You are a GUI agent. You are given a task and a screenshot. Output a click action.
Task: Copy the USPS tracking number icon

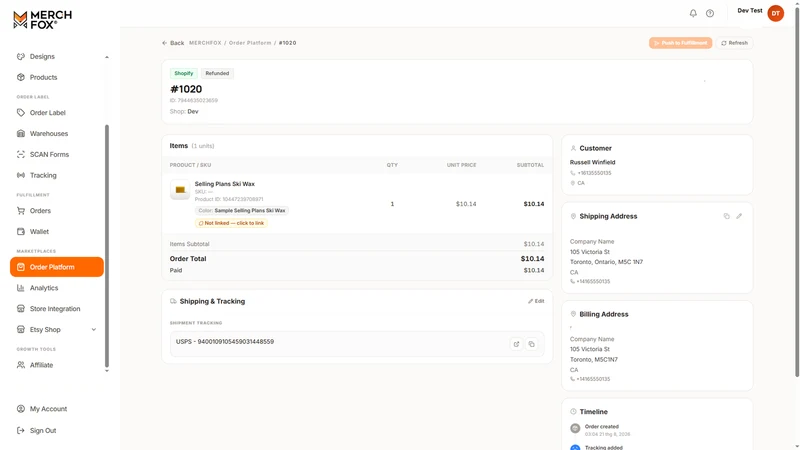(532, 344)
